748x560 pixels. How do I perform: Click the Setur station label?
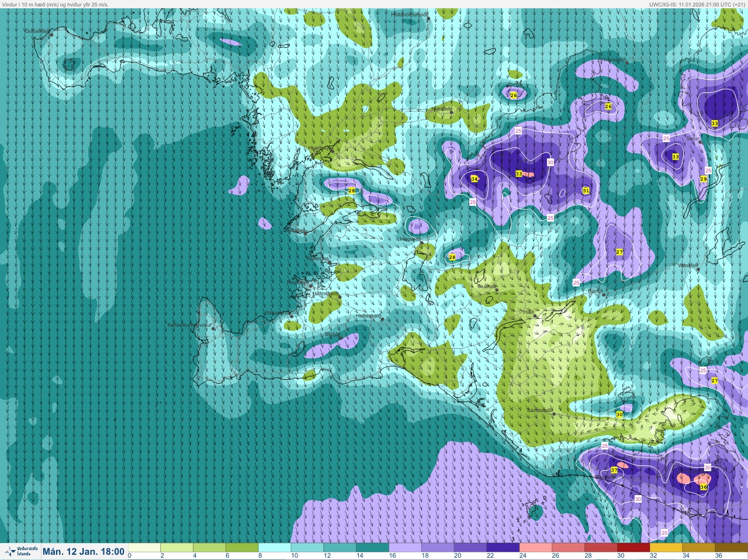pyautogui.click(x=692, y=139)
